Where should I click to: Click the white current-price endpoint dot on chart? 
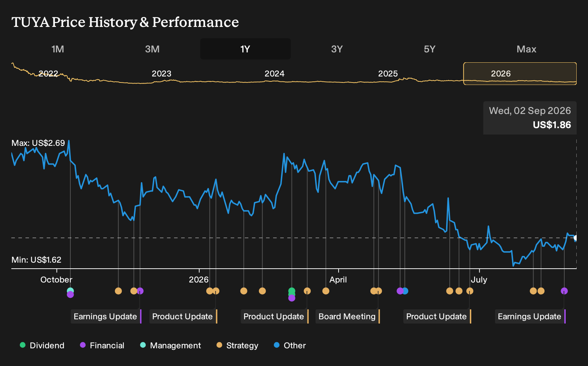576,238
